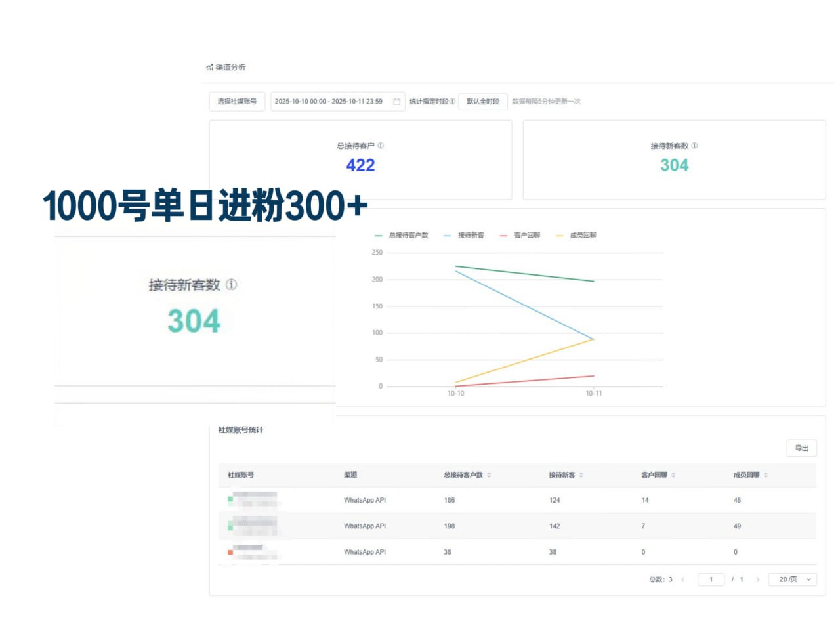The width and height of the screenshot is (840, 630).
Task: Click the calendar icon in date range field
Action: pyautogui.click(x=396, y=102)
